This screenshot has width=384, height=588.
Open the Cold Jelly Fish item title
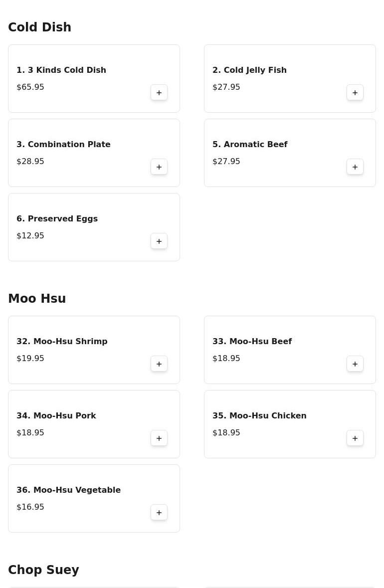[x=249, y=70]
